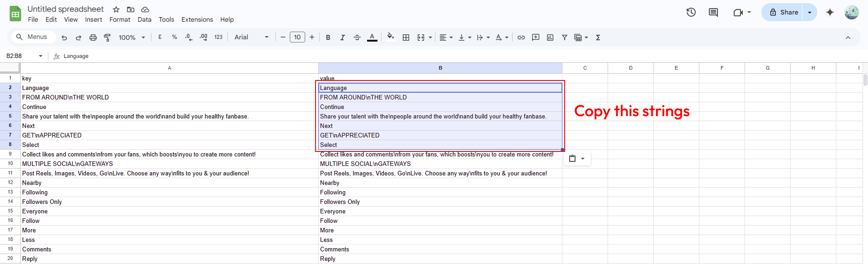Screen dimensions: 868x264
Task: Open the paste options dropdown
Action: pos(577,159)
